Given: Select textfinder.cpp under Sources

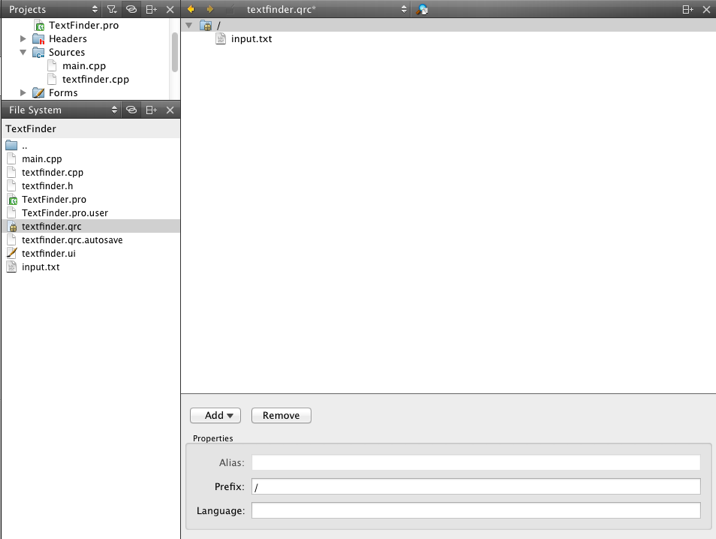Looking at the screenshot, I should pyautogui.click(x=95, y=79).
